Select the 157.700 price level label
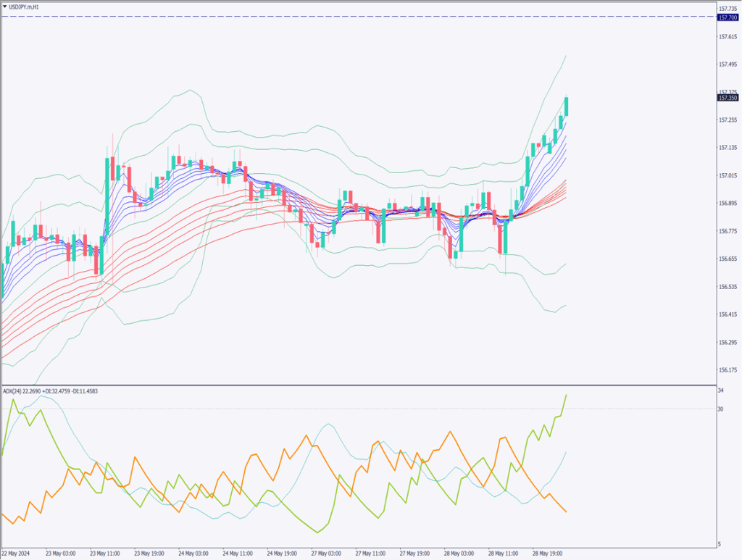742x560 pixels. (728, 16)
